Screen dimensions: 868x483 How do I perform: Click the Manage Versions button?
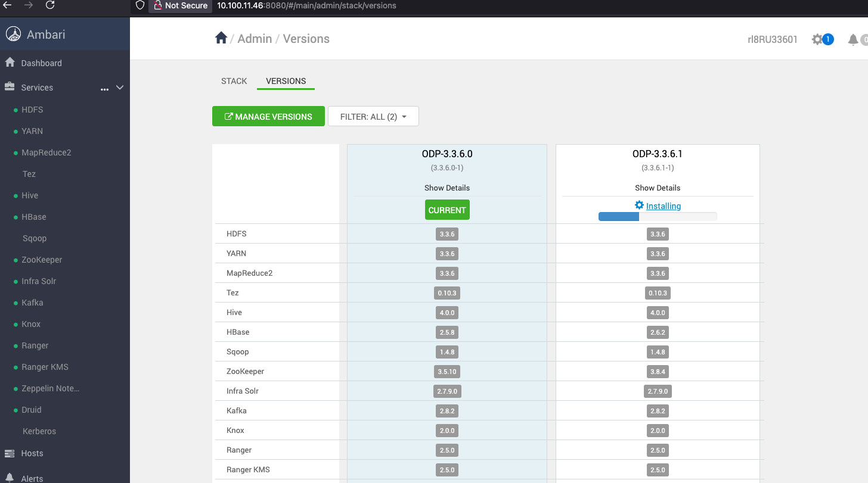pyautogui.click(x=268, y=117)
